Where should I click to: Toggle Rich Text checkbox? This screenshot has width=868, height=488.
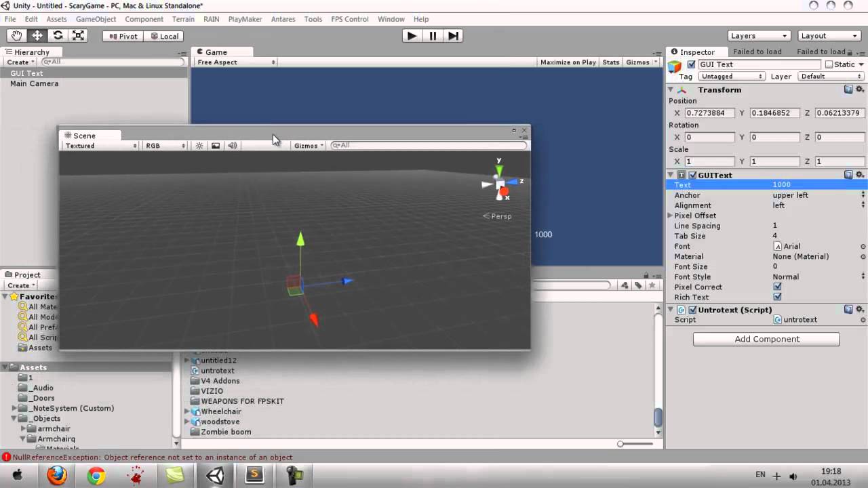pyautogui.click(x=777, y=297)
